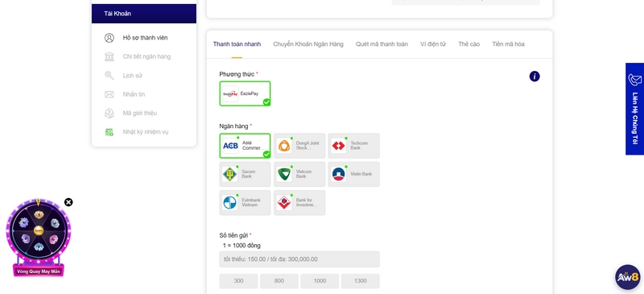Screen dimensions: 644x294
Task: Select Asia Commercial Bank (ACB) option
Action: [x=245, y=146]
